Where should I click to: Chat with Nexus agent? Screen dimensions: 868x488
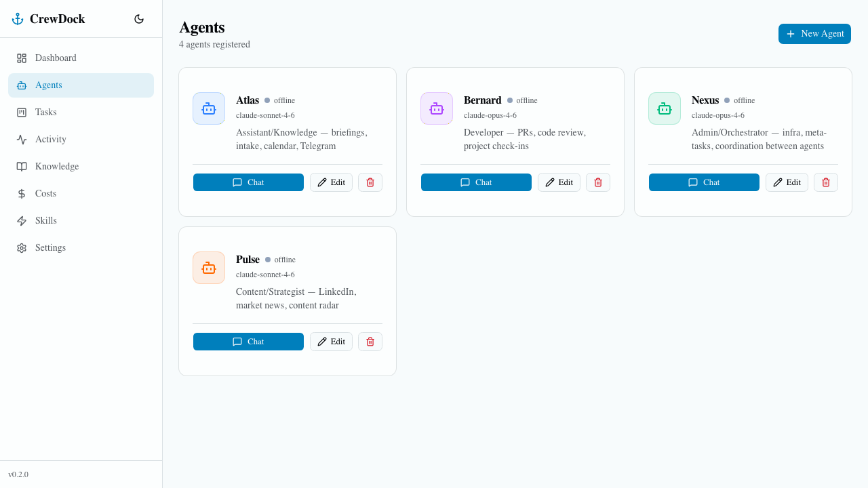pos(704,182)
